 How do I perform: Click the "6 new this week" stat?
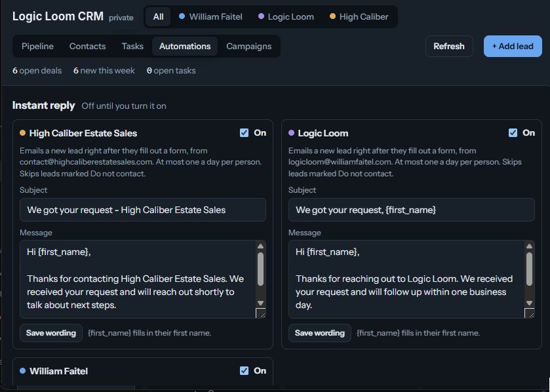pos(104,71)
